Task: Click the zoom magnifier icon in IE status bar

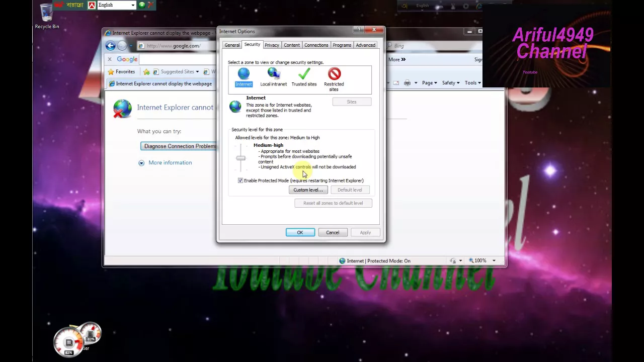Action: click(x=471, y=261)
